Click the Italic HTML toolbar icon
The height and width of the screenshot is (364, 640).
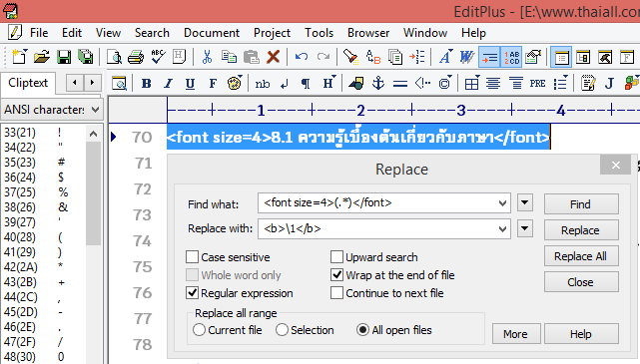168,84
